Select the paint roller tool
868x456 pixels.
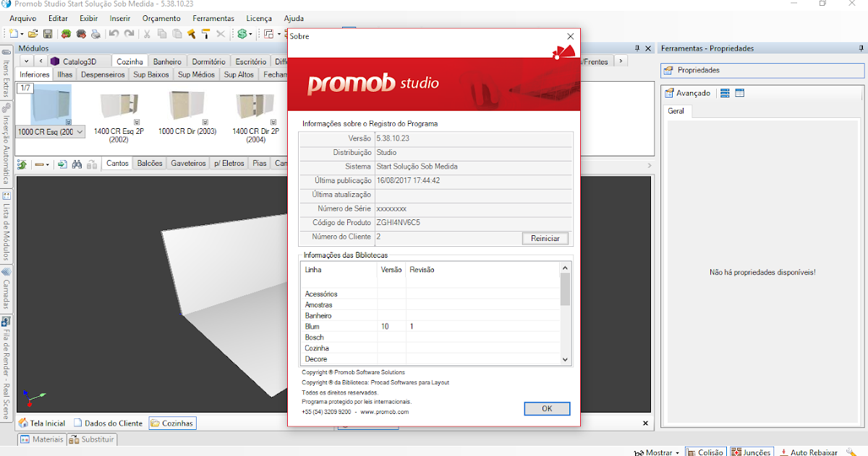206,33
